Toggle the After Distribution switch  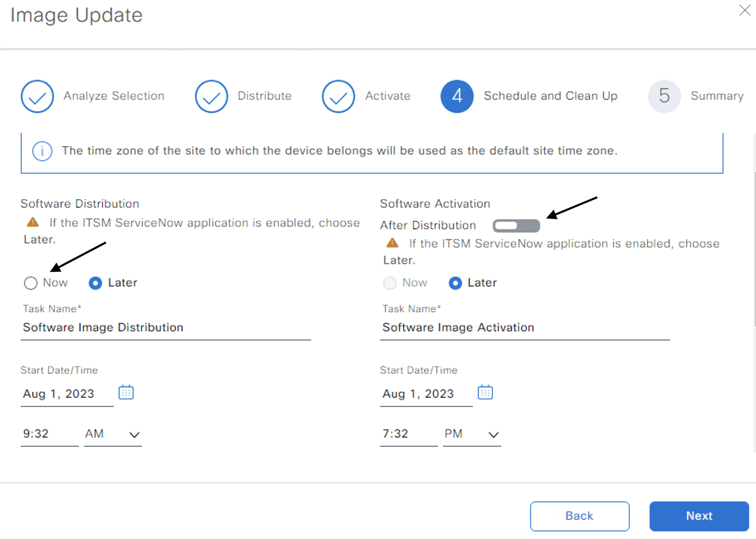(x=516, y=226)
